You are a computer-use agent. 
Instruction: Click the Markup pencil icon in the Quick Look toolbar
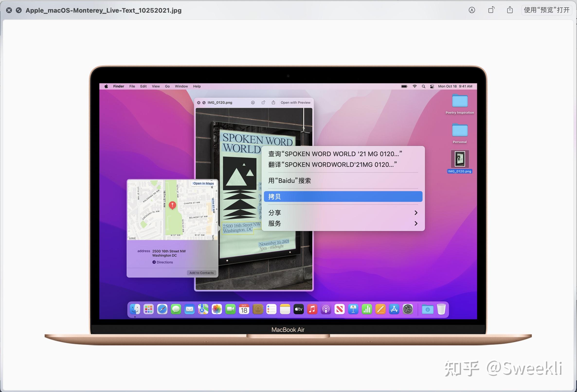point(253,102)
